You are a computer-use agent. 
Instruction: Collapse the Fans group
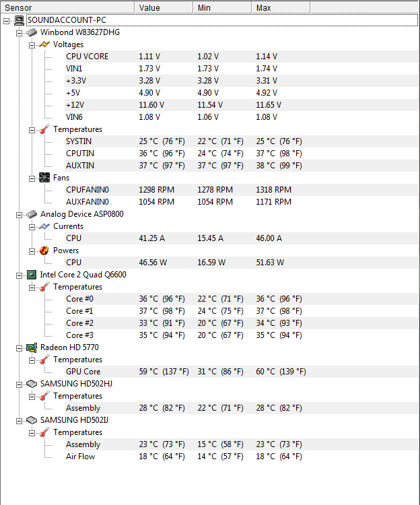32,178
